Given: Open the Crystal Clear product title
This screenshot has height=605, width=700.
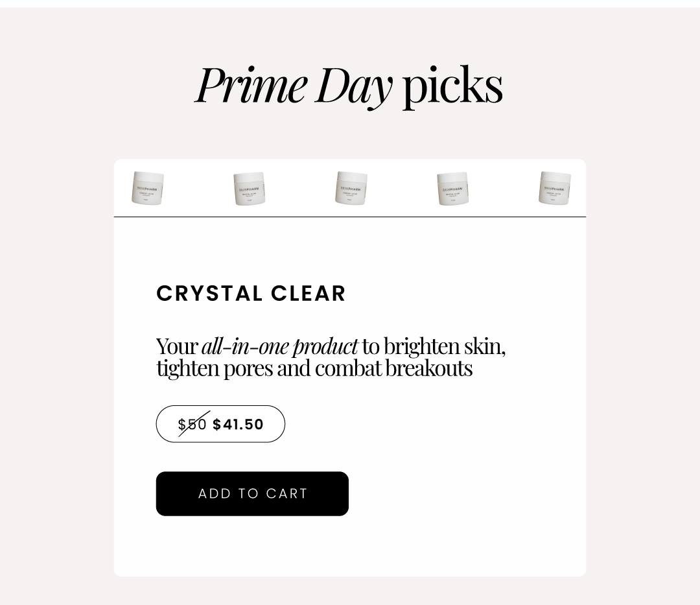Looking at the screenshot, I should coord(251,293).
